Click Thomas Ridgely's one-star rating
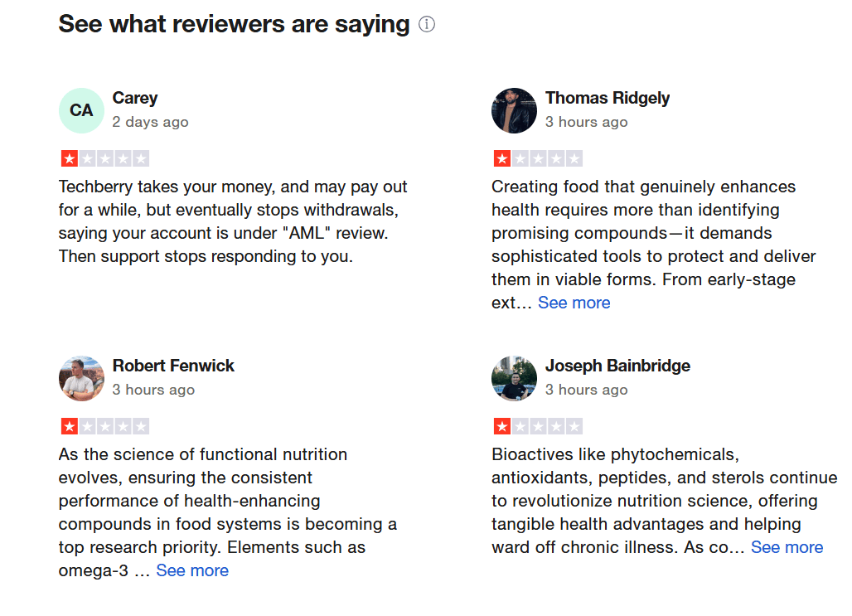This screenshot has height=616, width=852. [x=537, y=158]
